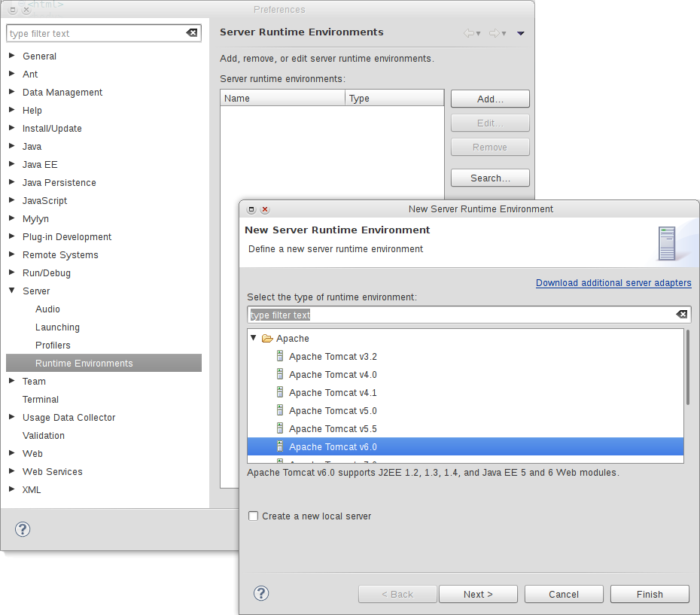Viewport: 700px width, 615px height.
Task: Select the Terminal preferences page
Action: [x=41, y=399]
